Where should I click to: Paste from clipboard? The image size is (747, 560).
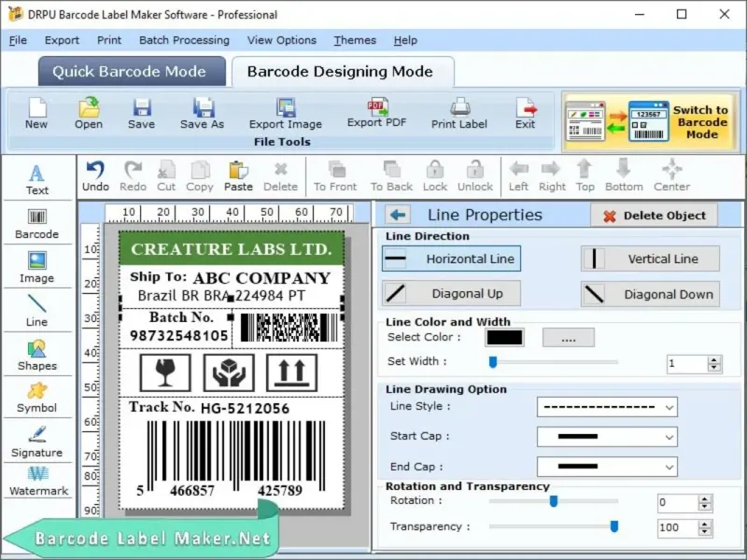(238, 176)
